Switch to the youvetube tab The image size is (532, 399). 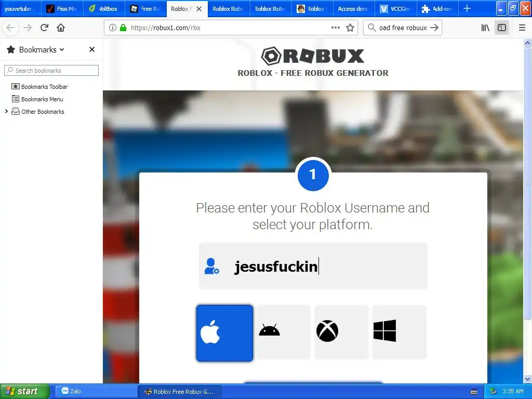[x=21, y=8]
